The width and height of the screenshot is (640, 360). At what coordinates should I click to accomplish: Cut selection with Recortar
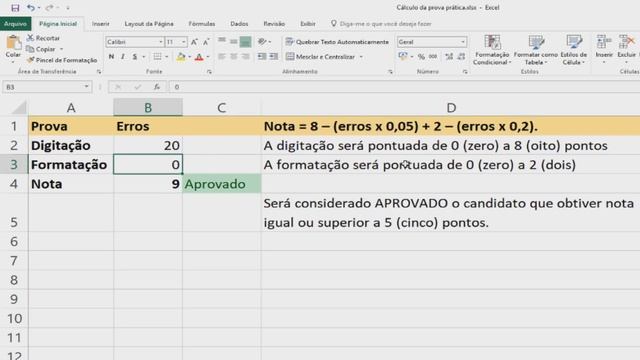[x=44, y=38]
